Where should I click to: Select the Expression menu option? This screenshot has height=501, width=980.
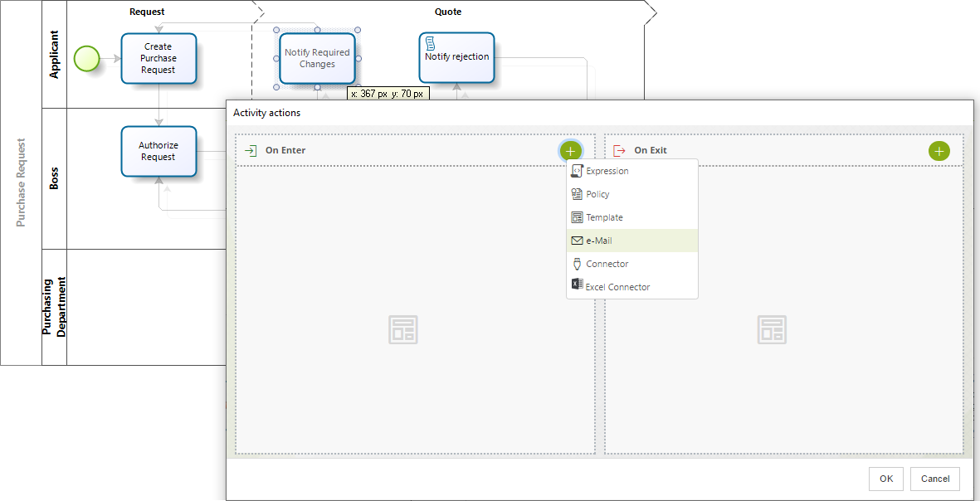click(x=631, y=171)
